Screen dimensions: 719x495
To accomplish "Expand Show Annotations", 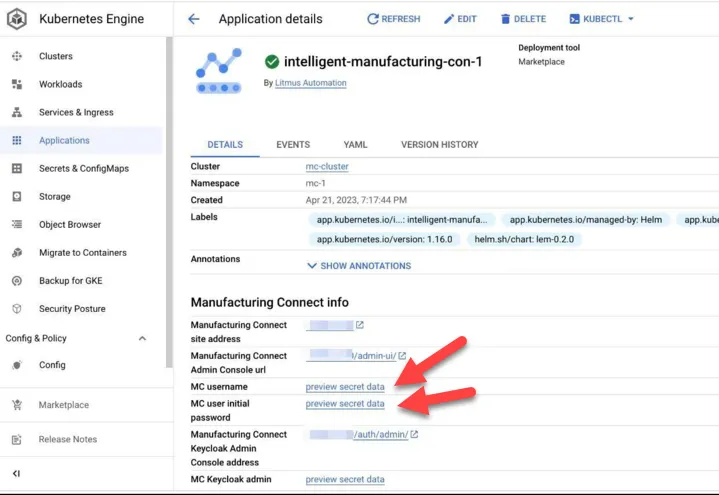I will click(359, 266).
